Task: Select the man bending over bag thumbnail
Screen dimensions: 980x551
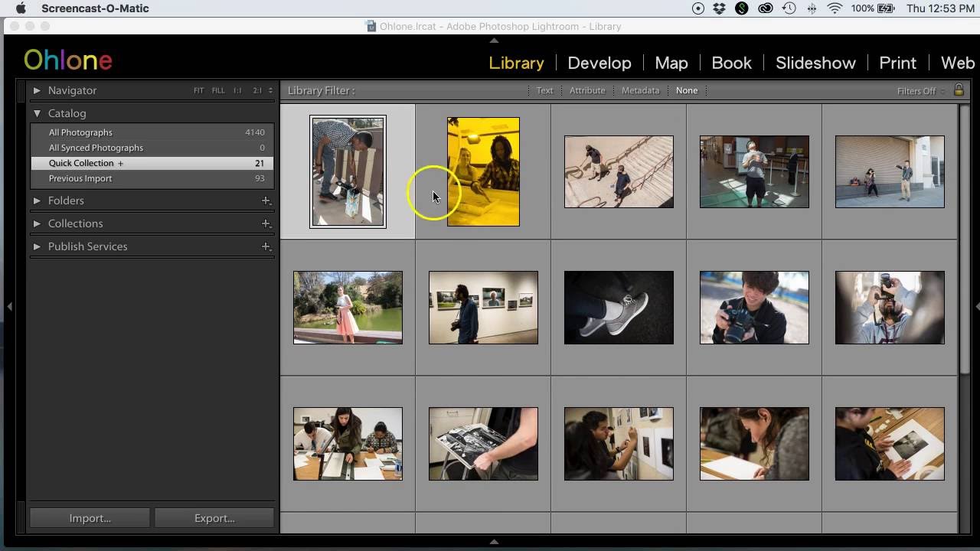Action: click(x=348, y=171)
